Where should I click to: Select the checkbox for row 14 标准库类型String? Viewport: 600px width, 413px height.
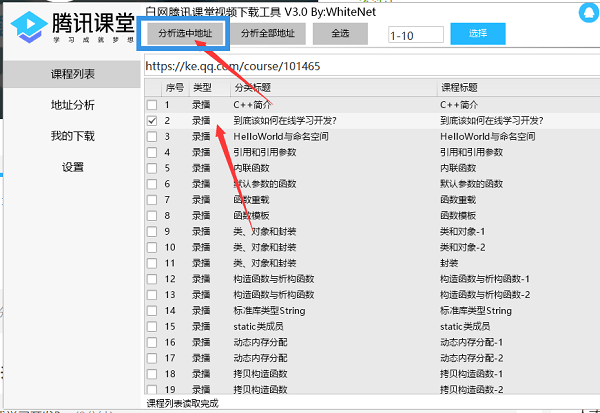click(152, 311)
